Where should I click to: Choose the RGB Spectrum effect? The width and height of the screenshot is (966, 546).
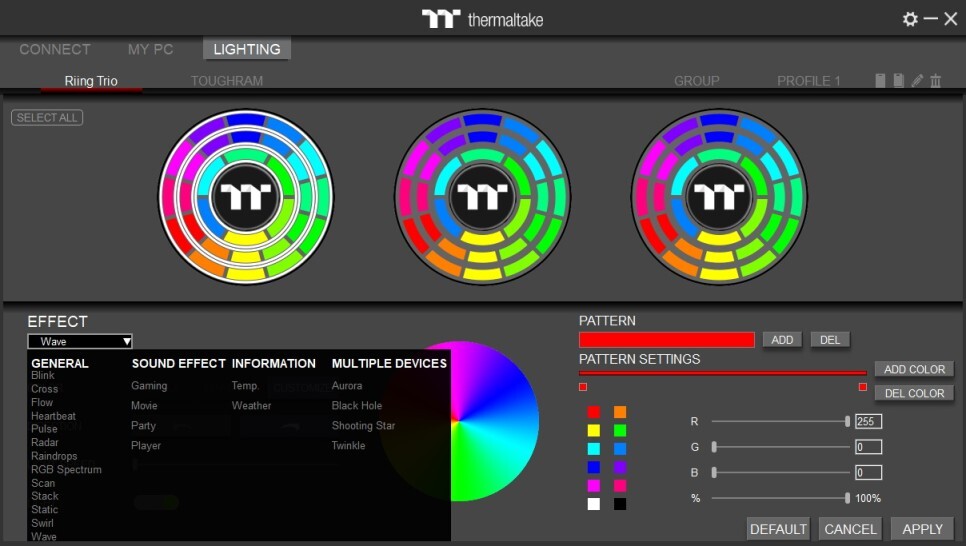67,470
